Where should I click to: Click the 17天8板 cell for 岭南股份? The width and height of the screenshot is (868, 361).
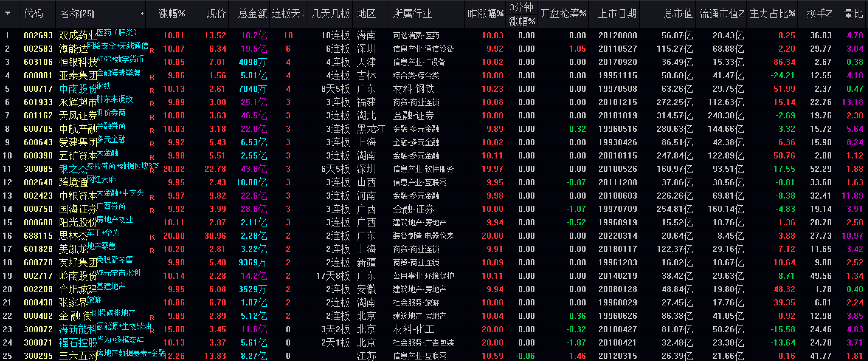click(333, 276)
